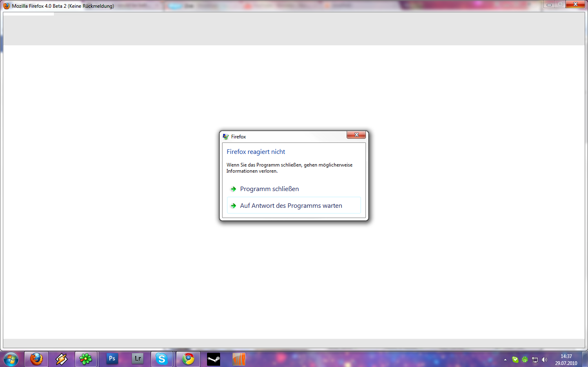
Task: Click 'Programm schließen' in the dialog
Action: point(269,189)
